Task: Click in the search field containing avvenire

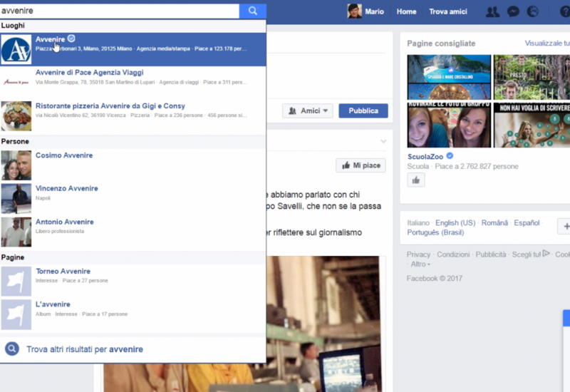Action: coord(120,11)
